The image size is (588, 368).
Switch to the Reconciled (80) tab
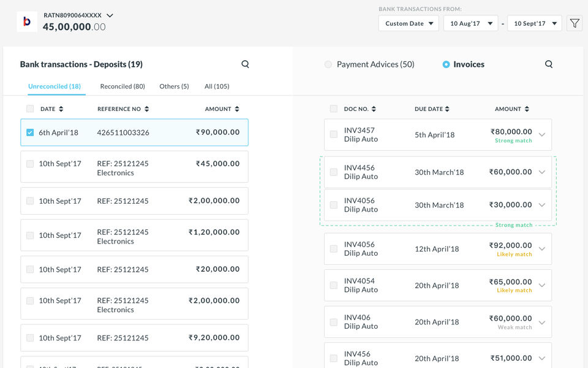tap(123, 86)
